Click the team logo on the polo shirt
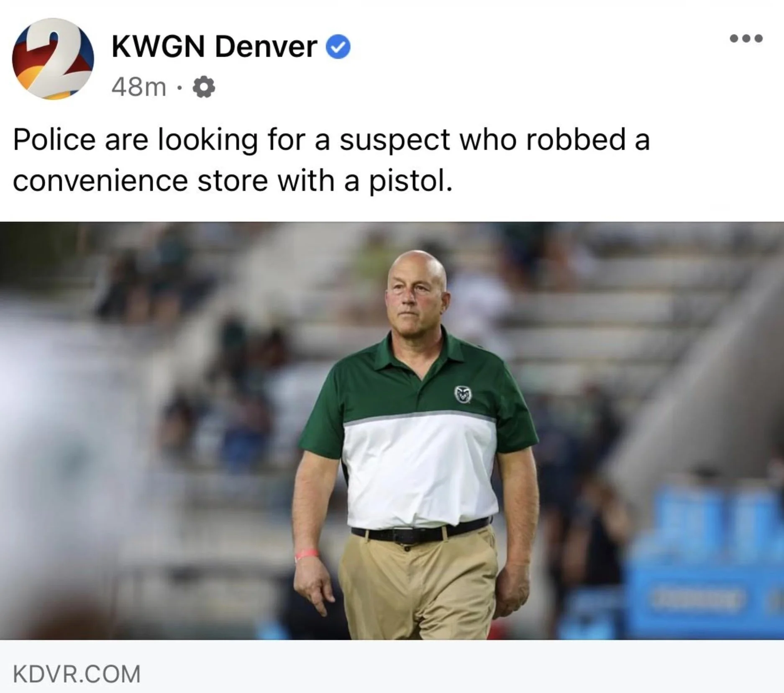 coord(463,394)
